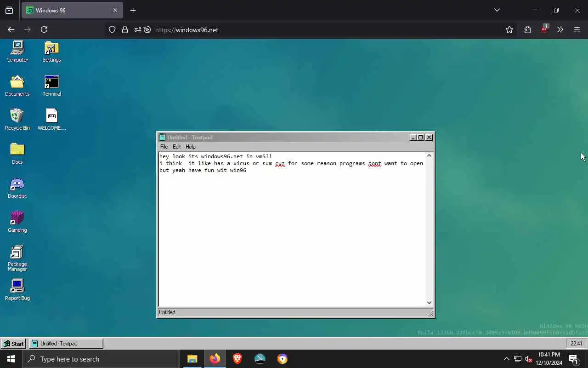This screenshot has width=588, height=368.
Task: Open the Computer desktop icon
Action: point(17,51)
